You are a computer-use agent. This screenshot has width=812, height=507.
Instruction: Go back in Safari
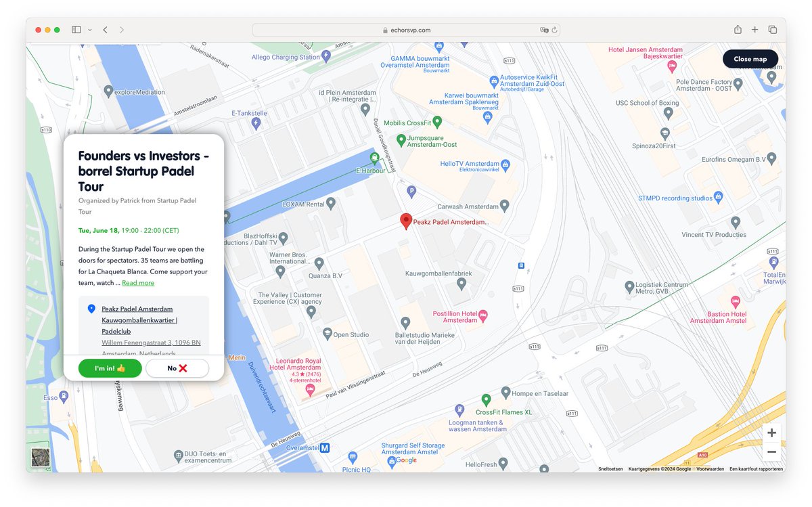point(106,30)
